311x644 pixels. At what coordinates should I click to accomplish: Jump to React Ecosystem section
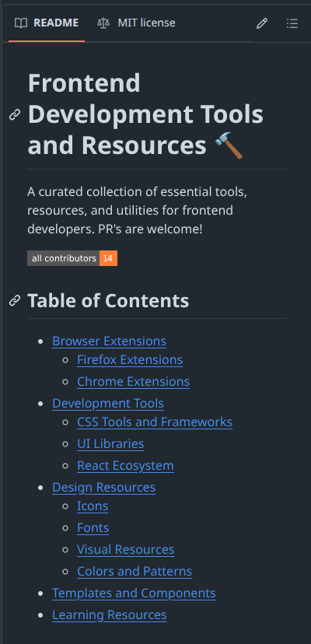click(125, 466)
